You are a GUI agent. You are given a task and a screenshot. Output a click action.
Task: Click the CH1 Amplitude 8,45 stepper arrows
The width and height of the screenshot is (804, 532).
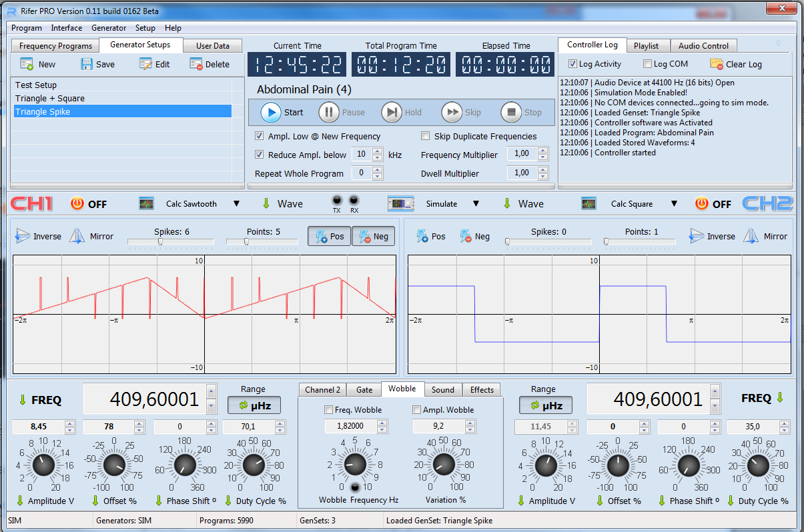(69, 427)
